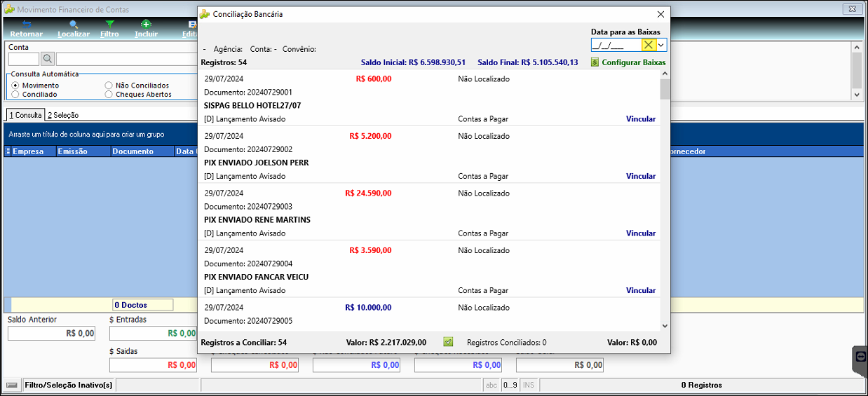Switch to the 1 Consulta tab
This screenshot has height=396, width=868.
(x=25, y=115)
